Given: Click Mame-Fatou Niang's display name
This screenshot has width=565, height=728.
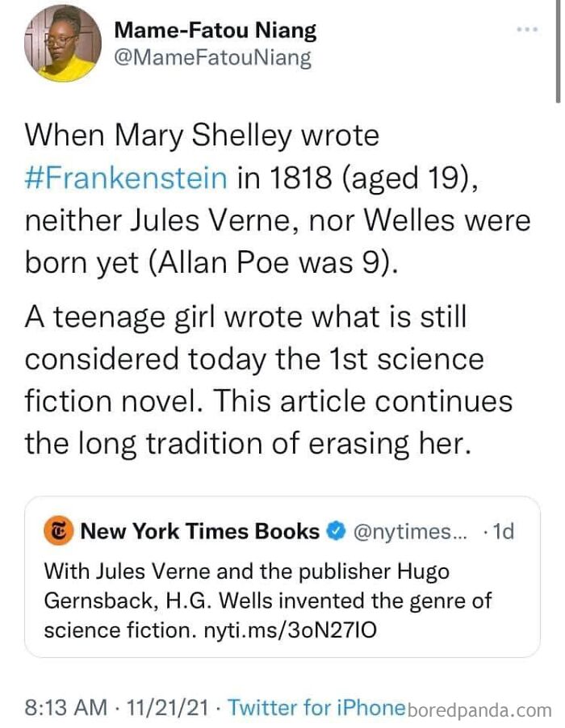Looking at the screenshot, I should (x=216, y=30).
